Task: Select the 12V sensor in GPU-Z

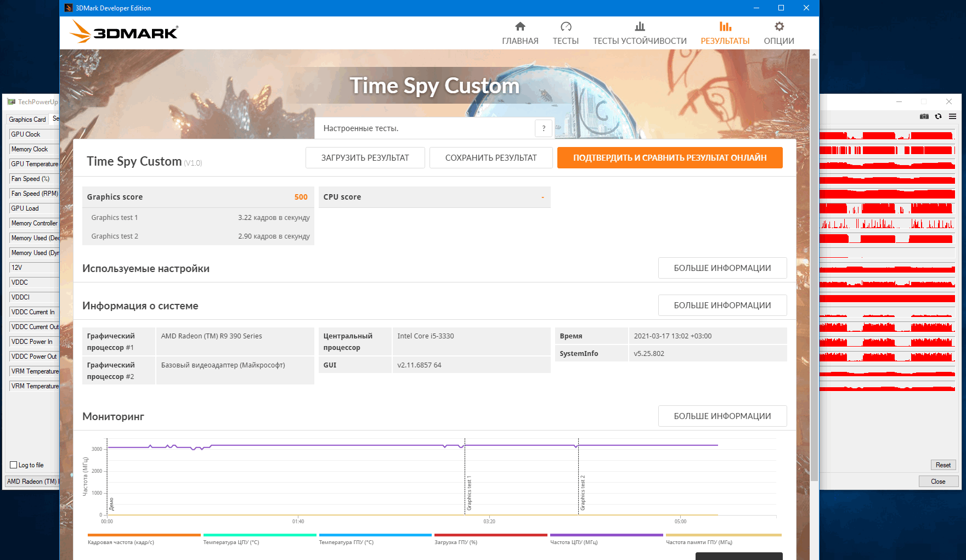Action: tap(34, 268)
